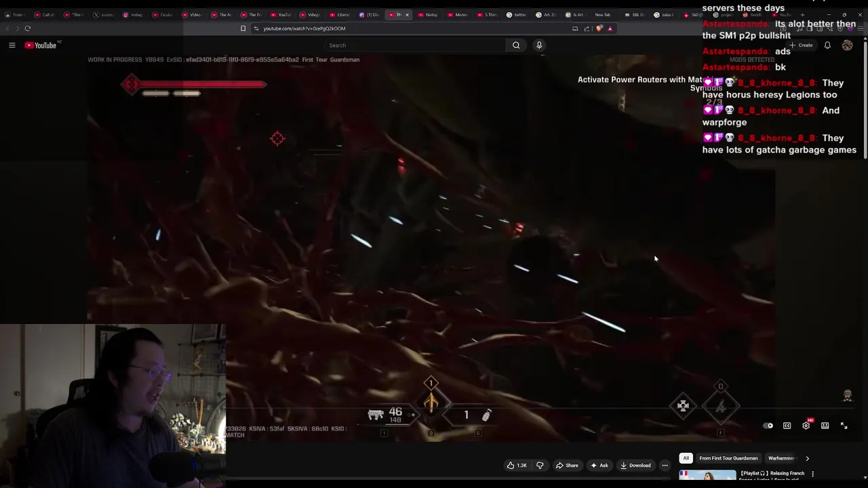Start voice search with the microphone icon
This screenshot has width=868, height=488.
coord(539,45)
